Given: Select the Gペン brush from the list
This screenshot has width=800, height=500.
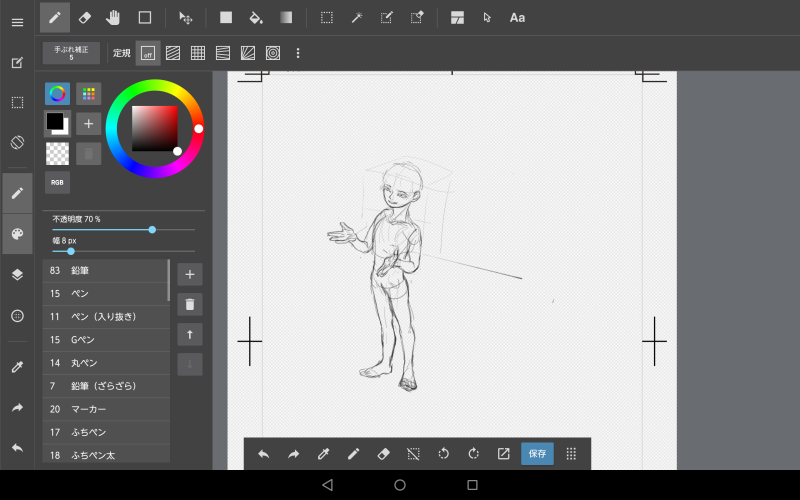Looking at the screenshot, I should [x=105, y=340].
